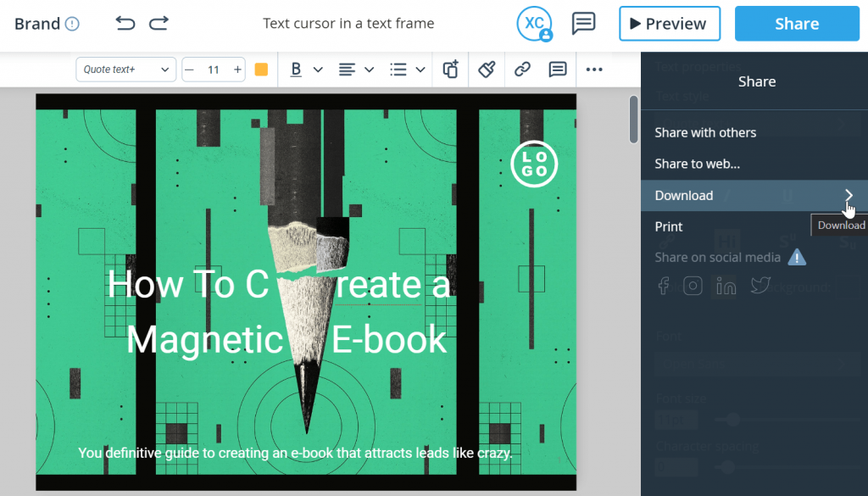Expand the Download submenu chevron
This screenshot has height=496, width=868.
pos(849,195)
